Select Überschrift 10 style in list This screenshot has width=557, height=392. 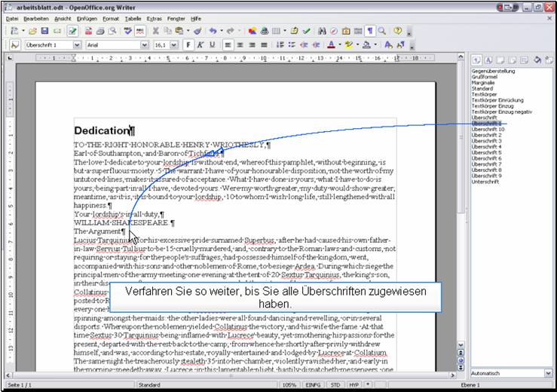coord(488,129)
